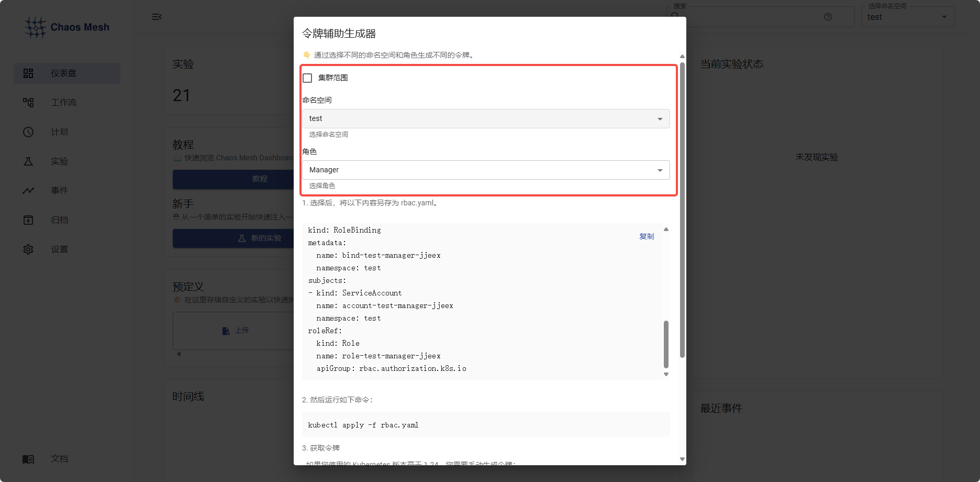
Task: Click the yaml block scroll-down arrow
Action: (666, 374)
